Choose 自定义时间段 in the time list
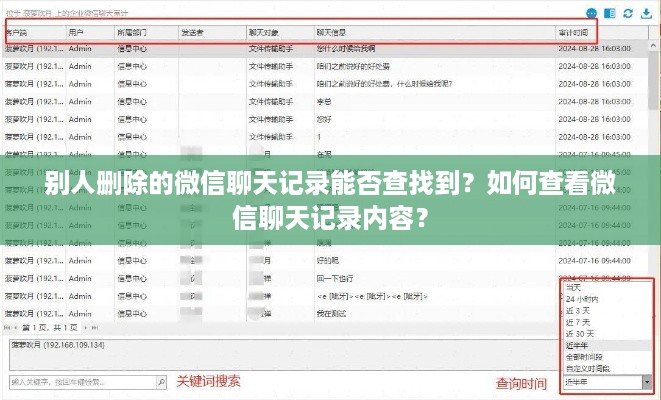 (588, 368)
